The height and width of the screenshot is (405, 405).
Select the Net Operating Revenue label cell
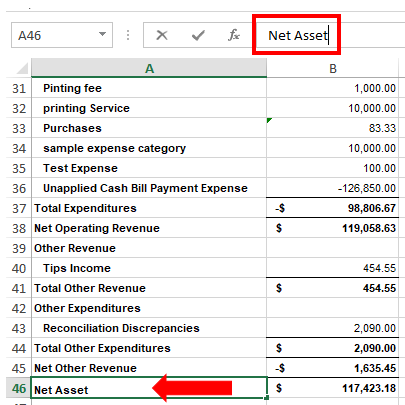(x=149, y=228)
